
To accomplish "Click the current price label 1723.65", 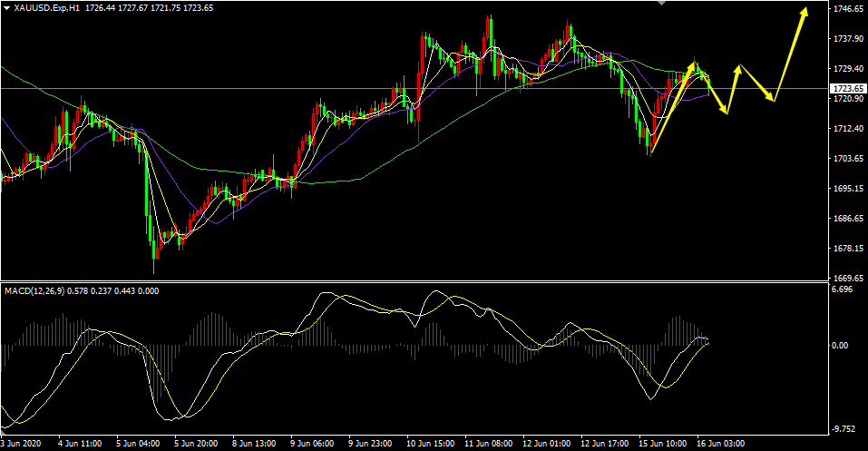I will click(x=848, y=89).
